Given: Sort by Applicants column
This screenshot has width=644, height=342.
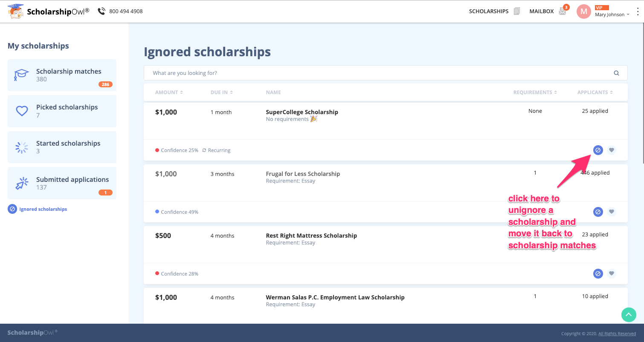Looking at the screenshot, I should click(595, 92).
